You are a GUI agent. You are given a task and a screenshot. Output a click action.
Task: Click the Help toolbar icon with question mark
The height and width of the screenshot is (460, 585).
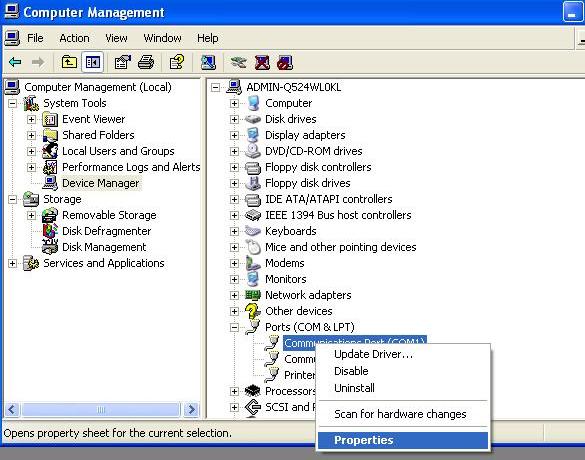(x=177, y=62)
